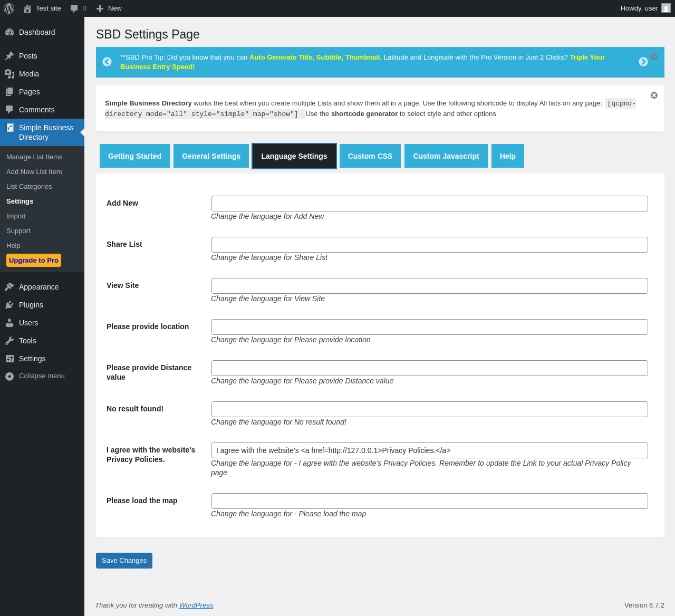
Task: Open Tools in the sidebar
Action: pyautogui.click(x=27, y=341)
